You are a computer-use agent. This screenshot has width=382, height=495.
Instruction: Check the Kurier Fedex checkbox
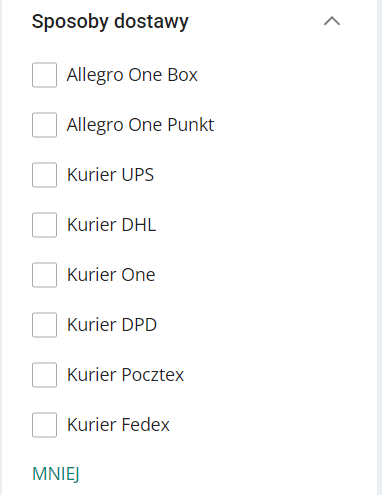44,425
